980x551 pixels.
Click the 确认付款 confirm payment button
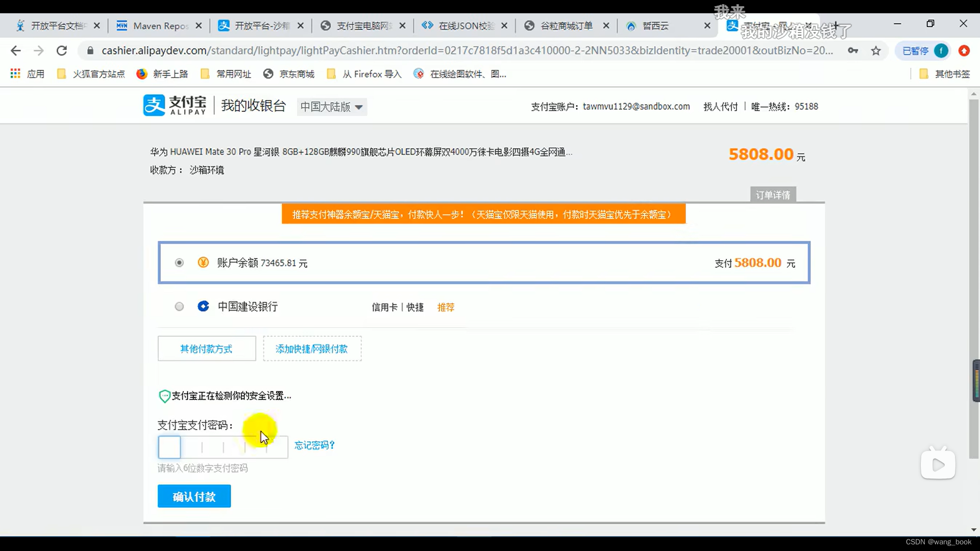click(x=194, y=496)
